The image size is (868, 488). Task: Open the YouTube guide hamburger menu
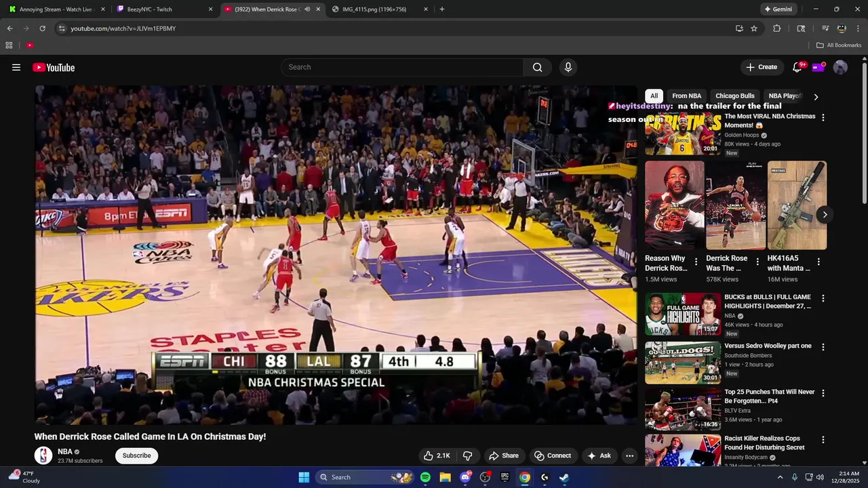click(16, 67)
